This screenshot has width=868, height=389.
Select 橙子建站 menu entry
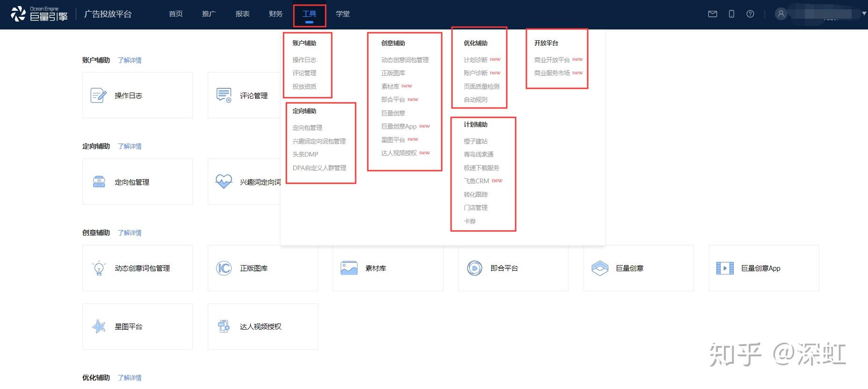[475, 141]
